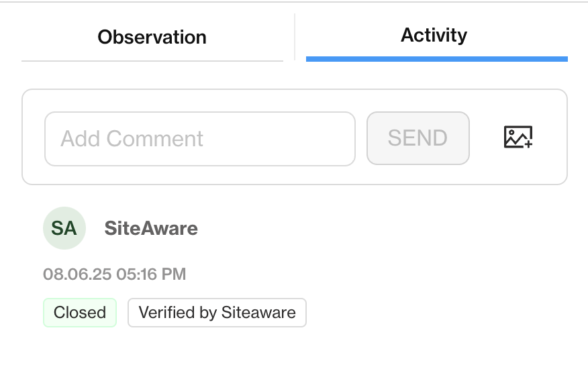This screenshot has height=365, width=588.
Task: Click the Add Comment placeholder text
Action: click(132, 139)
